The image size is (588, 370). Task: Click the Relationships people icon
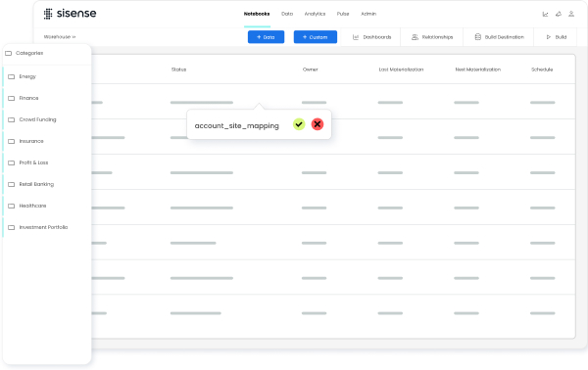click(415, 37)
